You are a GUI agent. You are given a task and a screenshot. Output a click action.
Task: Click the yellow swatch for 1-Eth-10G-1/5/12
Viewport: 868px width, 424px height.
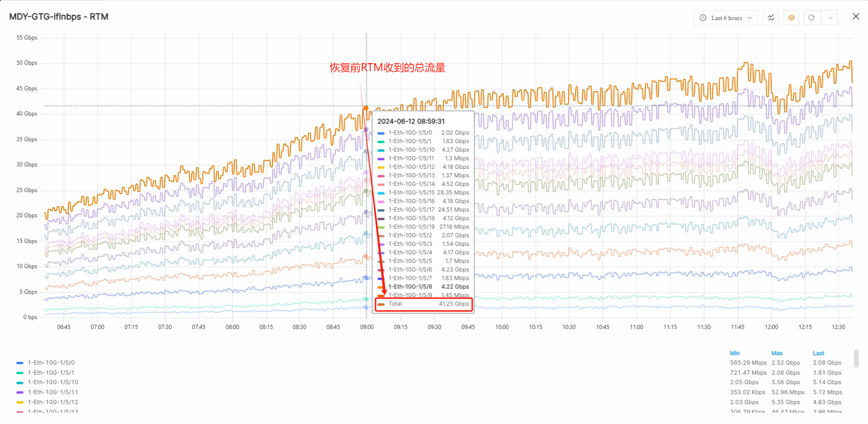click(x=20, y=402)
